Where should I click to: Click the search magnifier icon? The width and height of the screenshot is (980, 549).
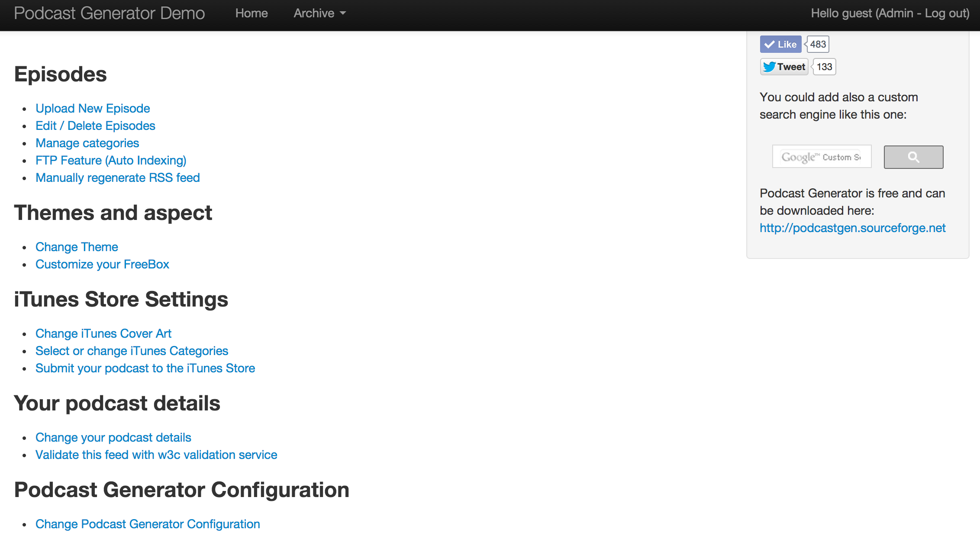coord(913,157)
